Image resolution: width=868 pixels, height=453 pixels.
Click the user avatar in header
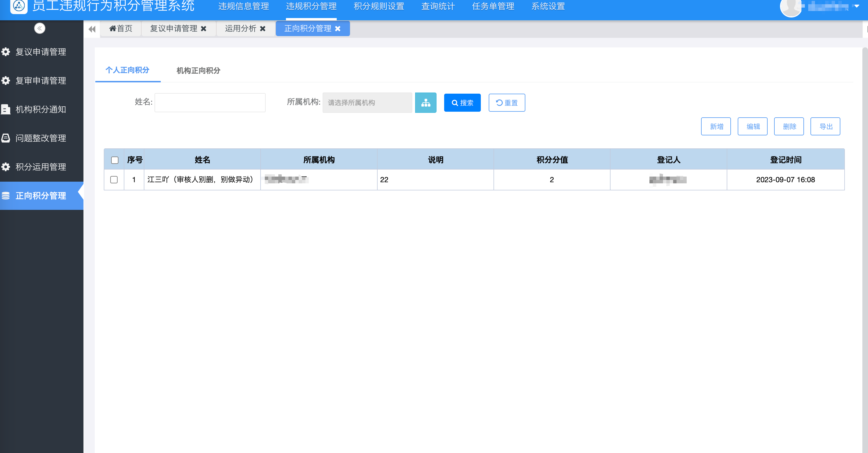[x=791, y=7]
